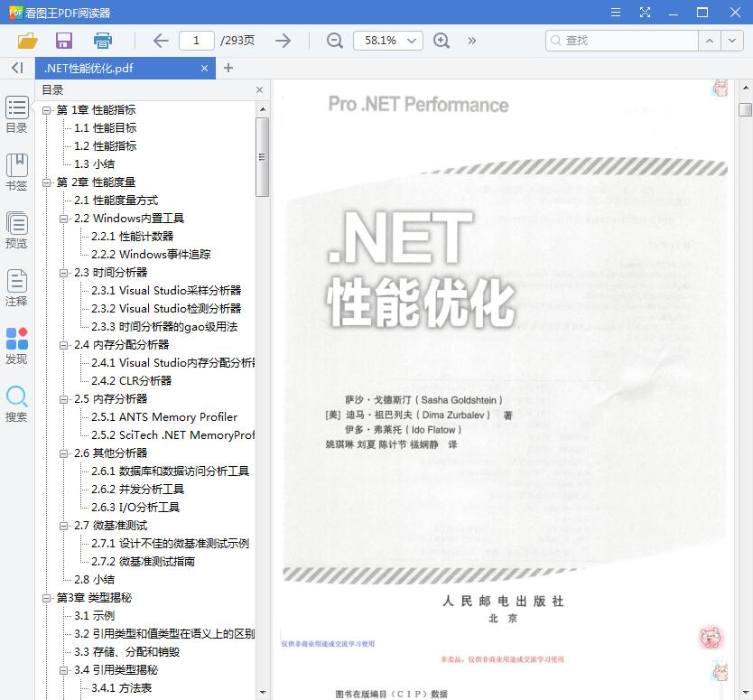Click outline panel scroll-down arrow
The image size is (753, 700).
pos(262,692)
